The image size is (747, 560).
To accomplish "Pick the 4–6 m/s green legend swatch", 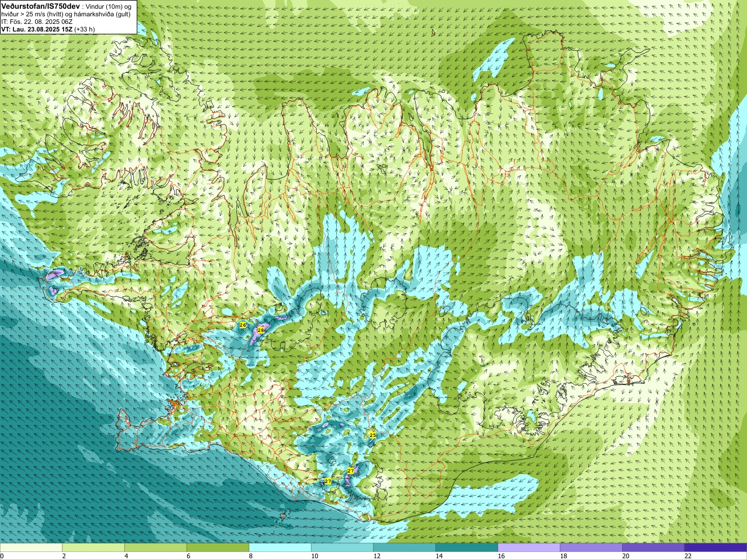I will tap(156, 548).
